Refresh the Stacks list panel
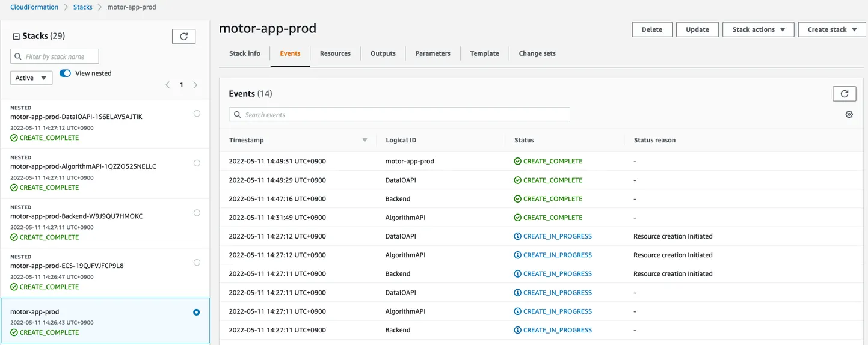The height and width of the screenshot is (345, 868). (x=183, y=37)
